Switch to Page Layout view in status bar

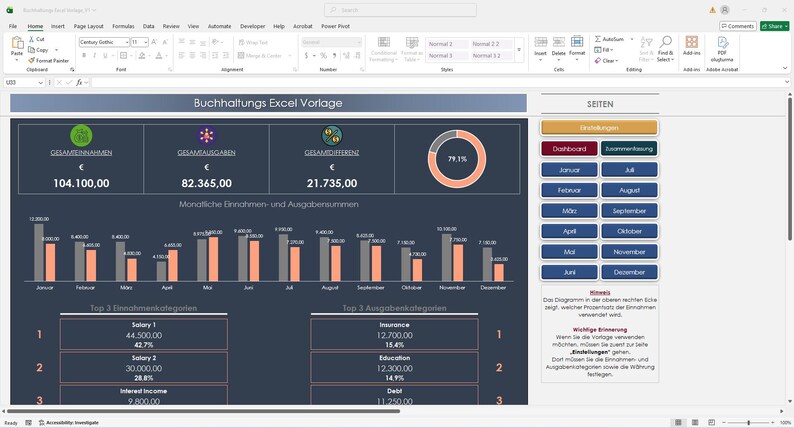pyautogui.click(x=695, y=422)
